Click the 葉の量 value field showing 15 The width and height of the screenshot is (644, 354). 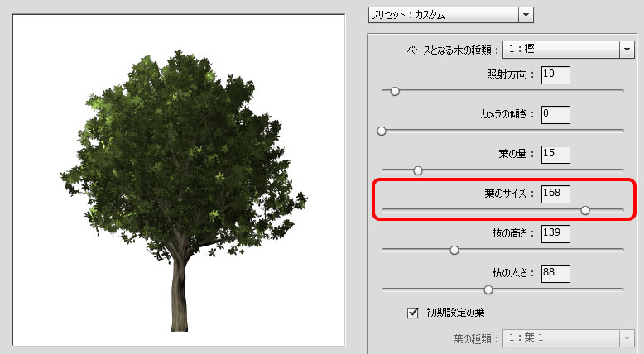[555, 155]
